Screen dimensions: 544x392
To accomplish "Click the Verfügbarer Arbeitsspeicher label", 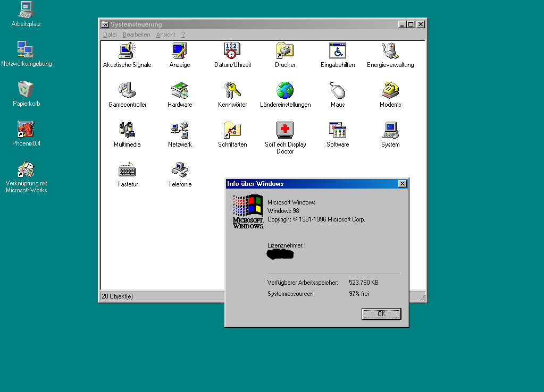I will coord(303,283).
